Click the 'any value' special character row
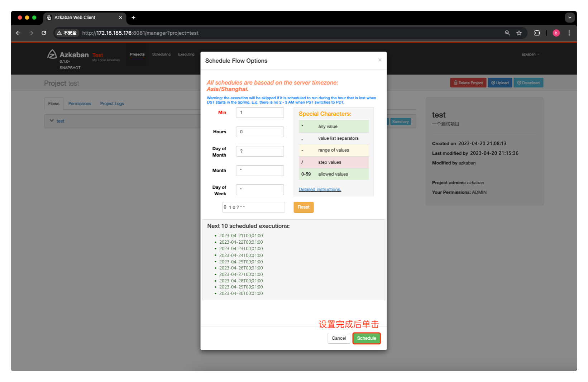 (334, 126)
